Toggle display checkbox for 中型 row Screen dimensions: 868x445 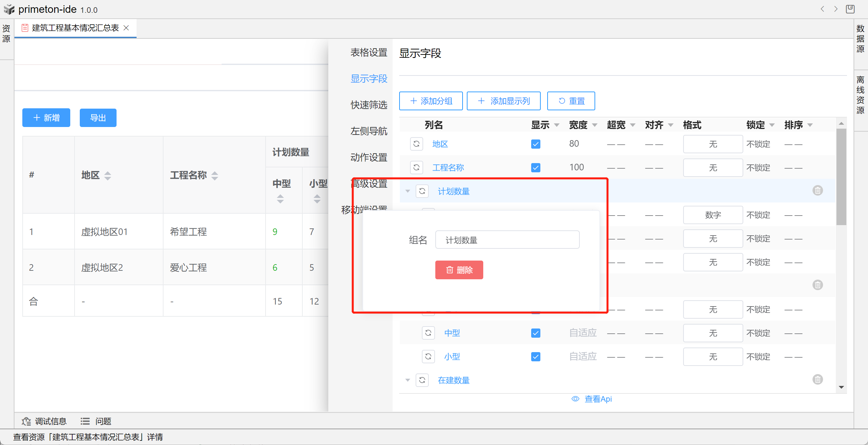(535, 333)
